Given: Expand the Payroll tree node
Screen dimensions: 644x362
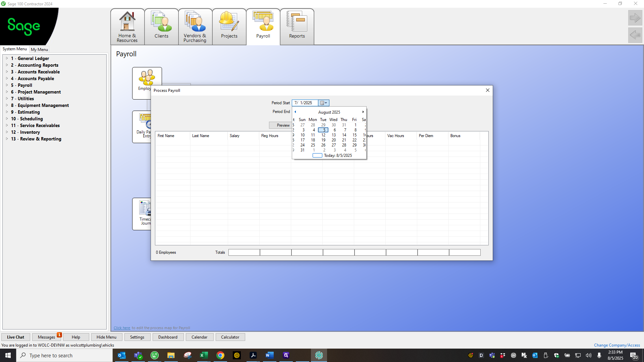Looking at the screenshot, I should (x=7, y=85).
